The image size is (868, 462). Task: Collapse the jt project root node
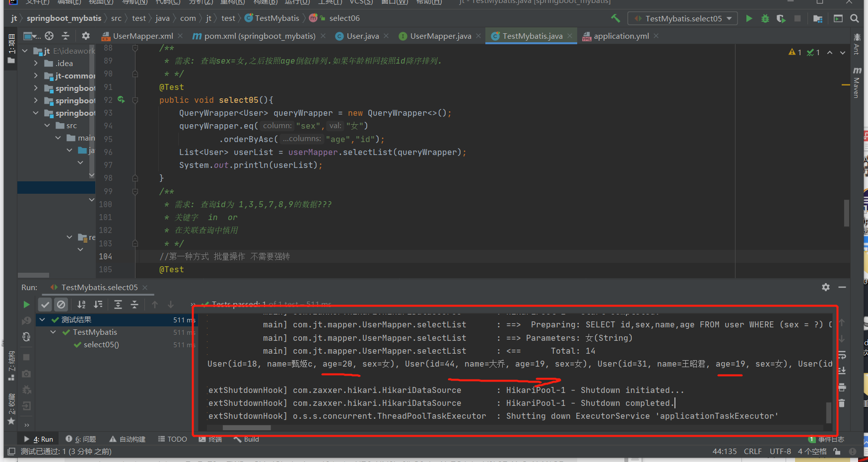tap(25, 51)
